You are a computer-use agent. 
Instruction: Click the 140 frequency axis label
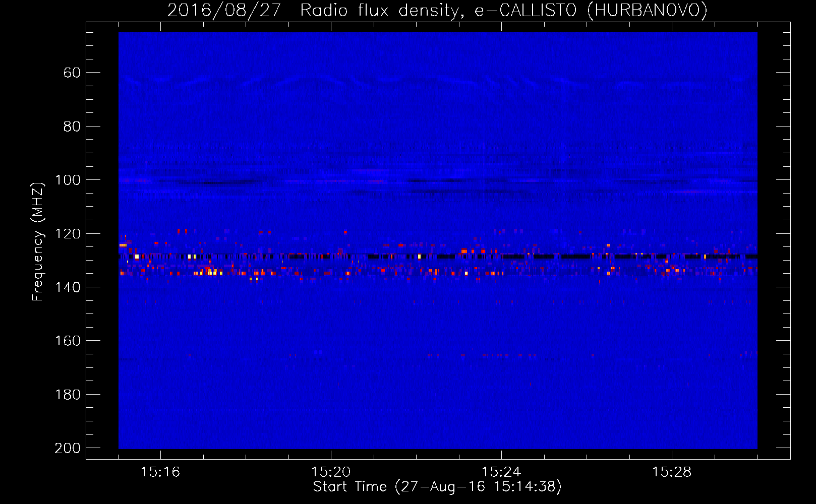(x=68, y=287)
